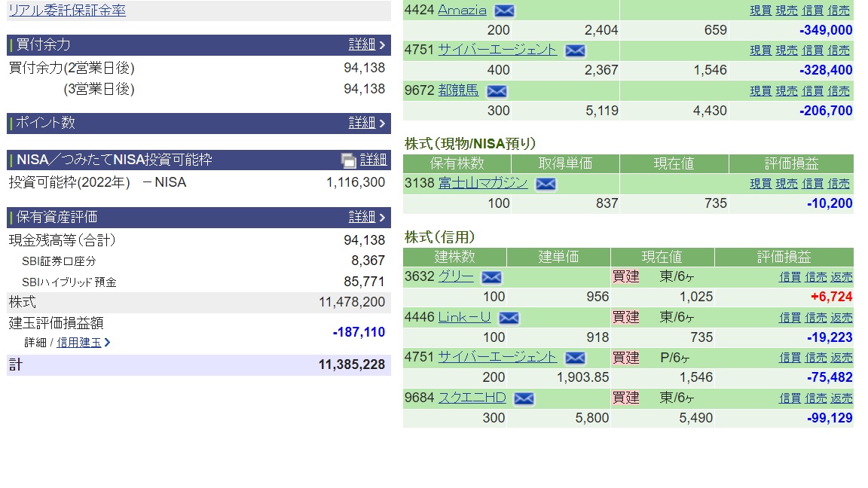The image size is (868, 488).
Task: Open 詳細 for 買付余力 section
Action: tap(366, 45)
